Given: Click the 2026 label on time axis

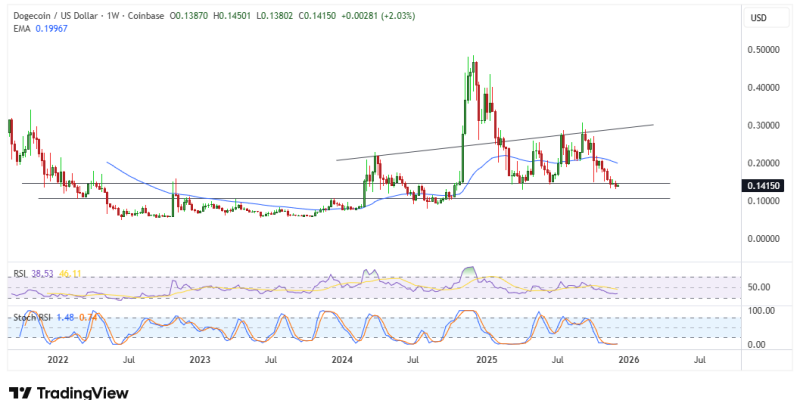Looking at the screenshot, I should 628,358.
